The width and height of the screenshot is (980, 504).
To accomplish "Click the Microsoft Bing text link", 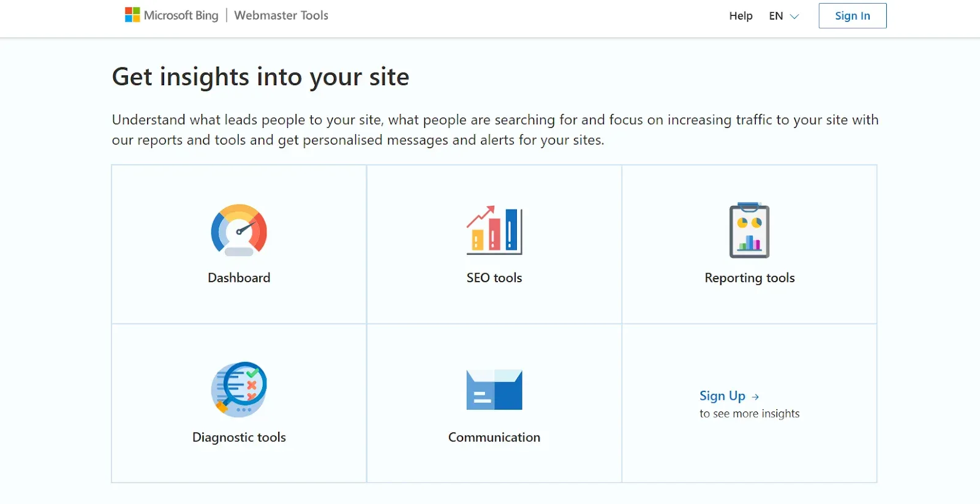I will click(181, 15).
